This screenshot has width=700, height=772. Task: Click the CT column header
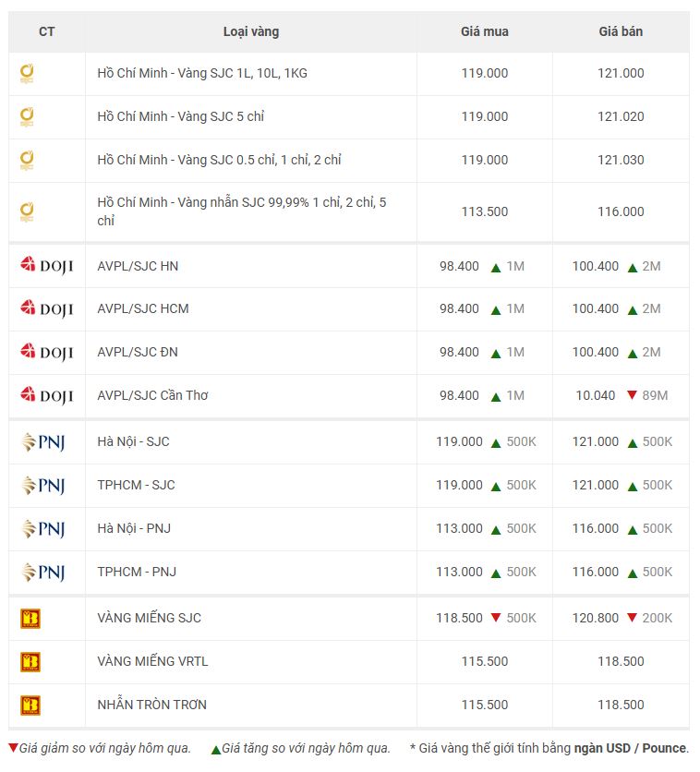(46, 31)
